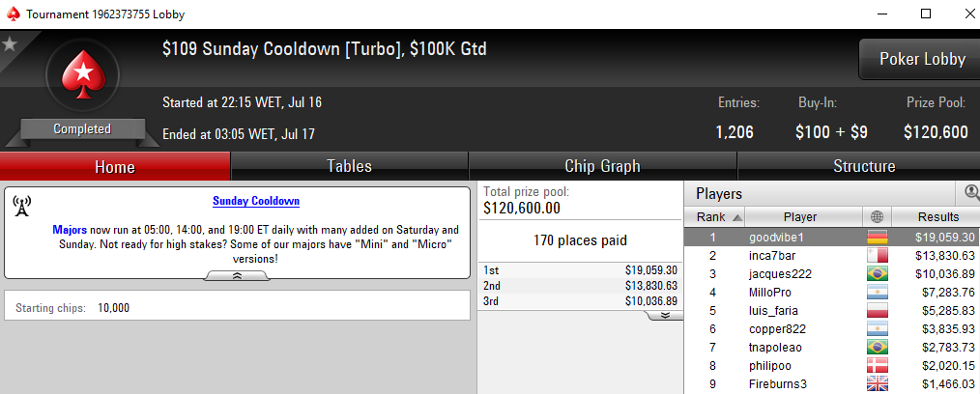Click the Majors link in news
This screenshot has height=394, width=980.
click(70, 230)
